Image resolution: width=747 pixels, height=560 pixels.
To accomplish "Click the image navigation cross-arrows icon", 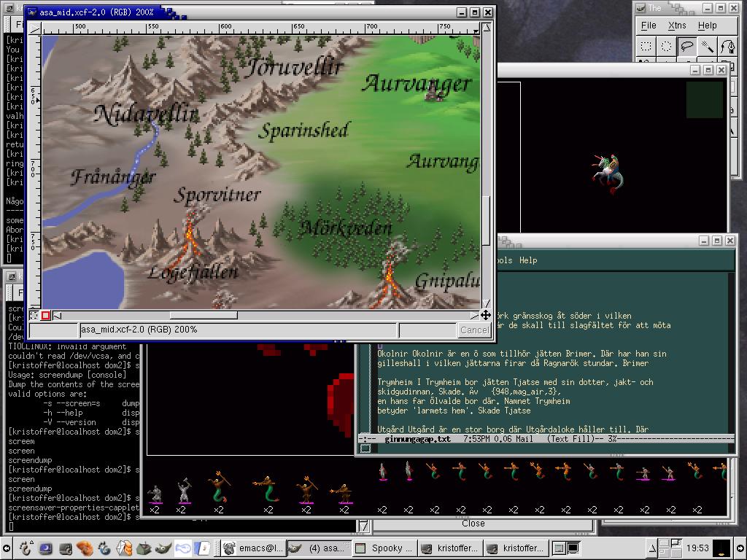I will [x=485, y=315].
